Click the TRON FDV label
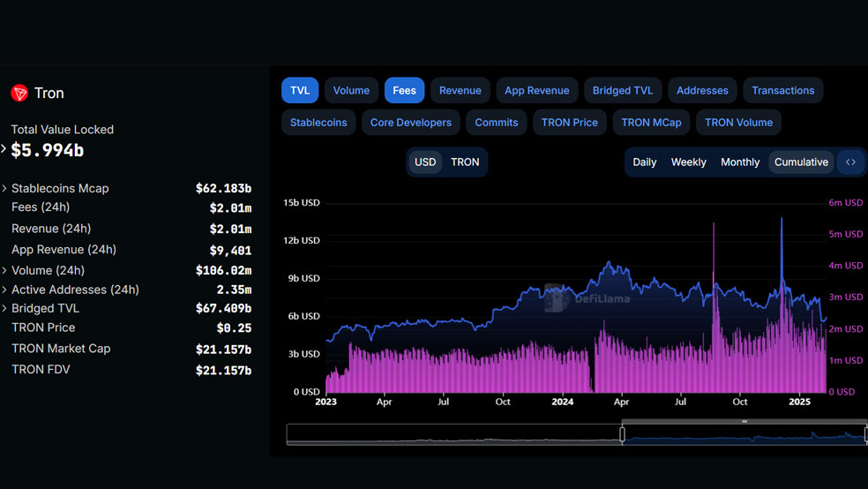The width and height of the screenshot is (868, 489). (41, 369)
